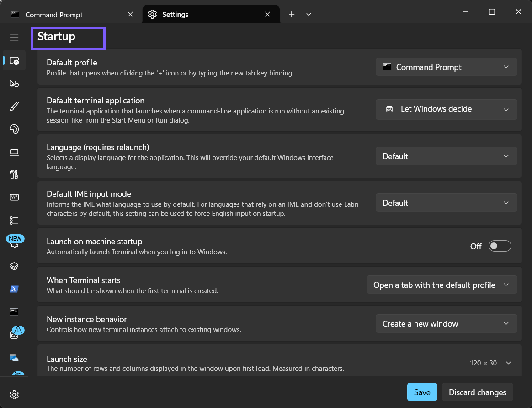
Task: Open profile Defaults layers icon
Action: tap(14, 266)
